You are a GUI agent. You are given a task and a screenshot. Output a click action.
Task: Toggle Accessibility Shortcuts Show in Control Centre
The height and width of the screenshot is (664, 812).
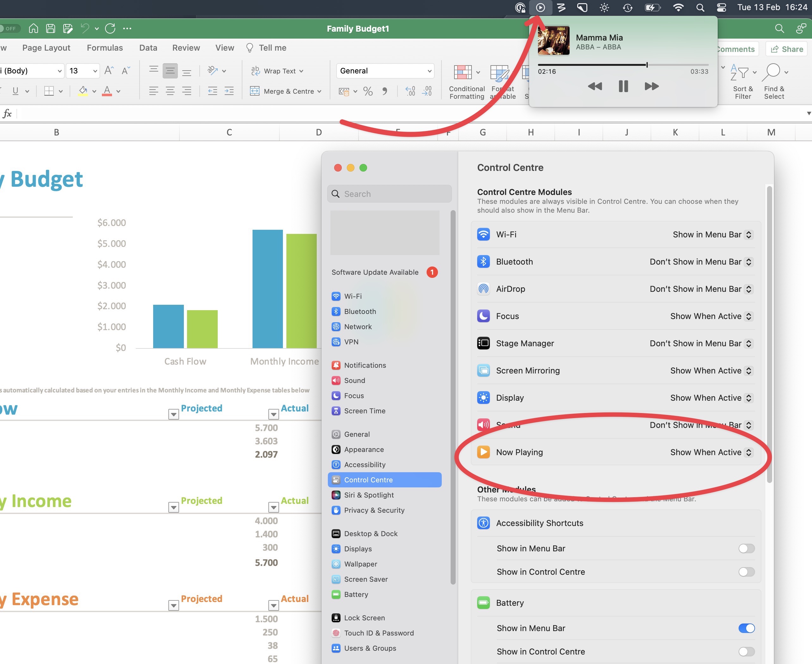[x=746, y=572]
